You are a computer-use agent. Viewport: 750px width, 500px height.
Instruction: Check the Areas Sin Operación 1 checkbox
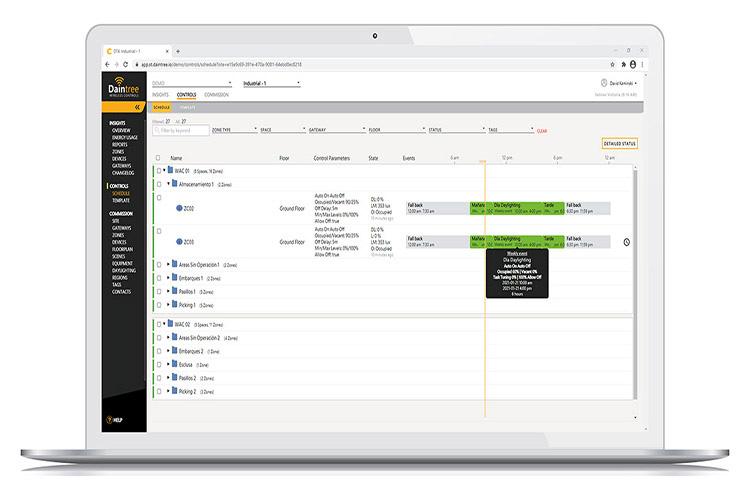159,265
